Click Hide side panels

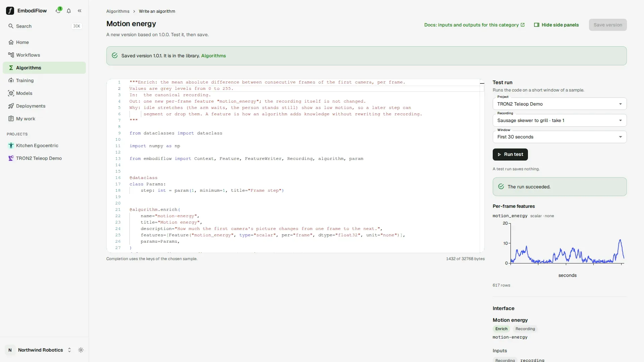coord(556,25)
